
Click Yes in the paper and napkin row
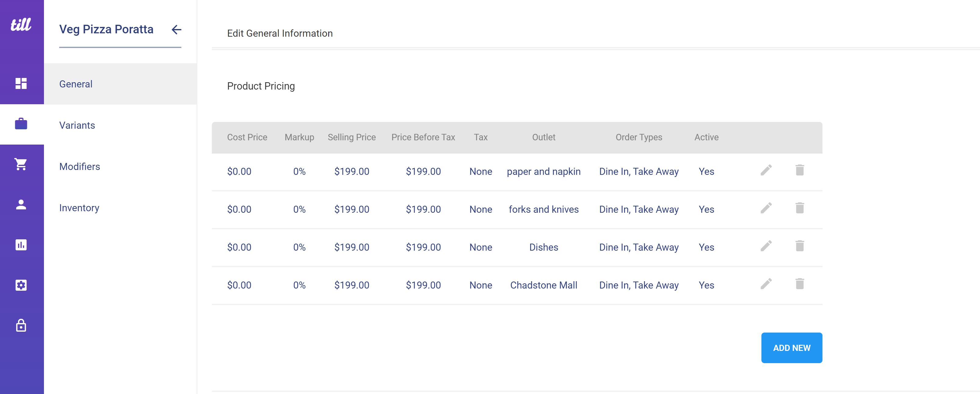706,171
